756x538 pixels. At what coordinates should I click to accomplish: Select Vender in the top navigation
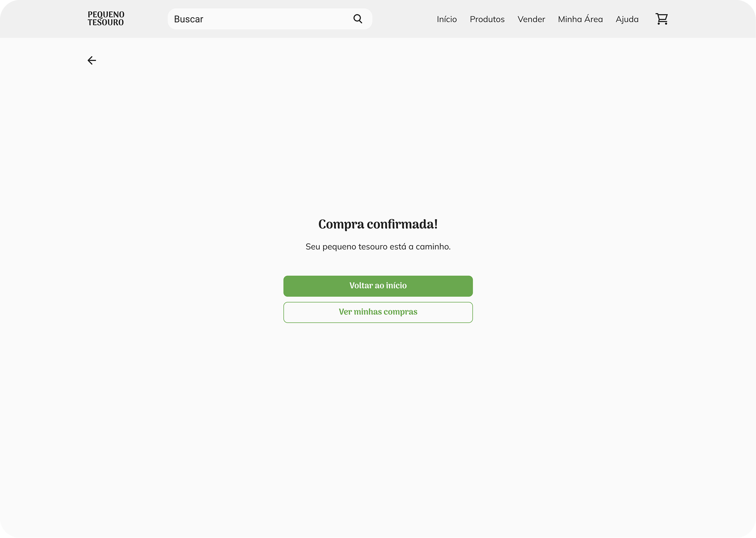coord(531,19)
